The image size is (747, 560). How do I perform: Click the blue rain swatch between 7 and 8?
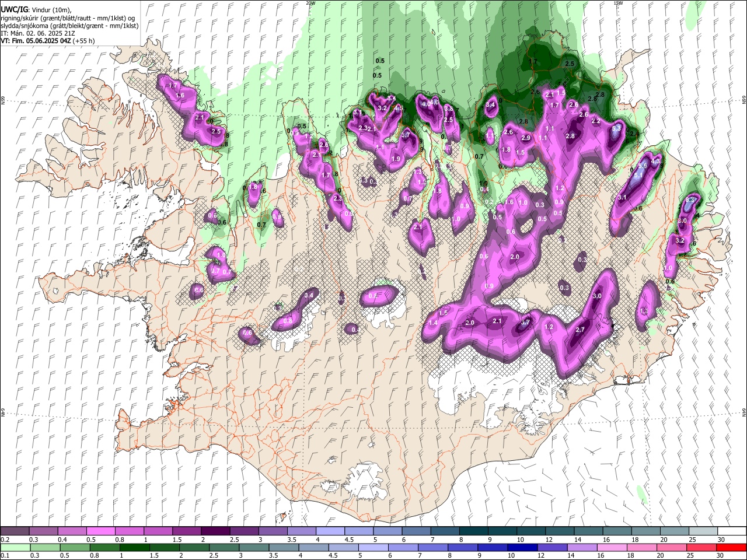pos(432,547)
